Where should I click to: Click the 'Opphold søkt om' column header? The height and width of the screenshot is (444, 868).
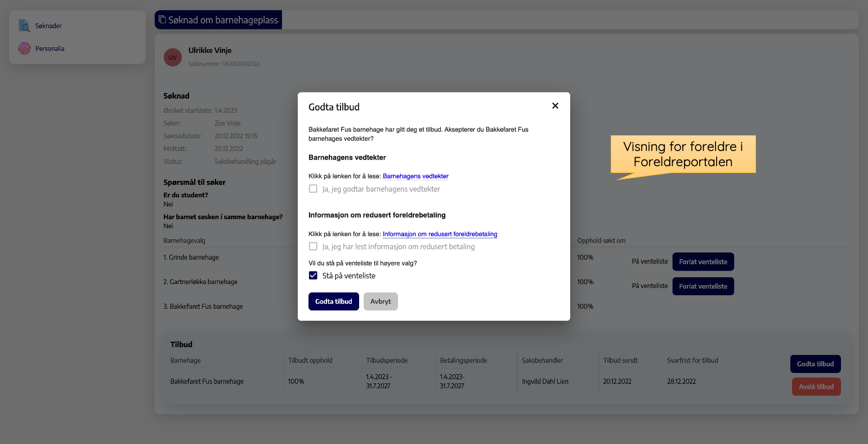click(601, 241)
